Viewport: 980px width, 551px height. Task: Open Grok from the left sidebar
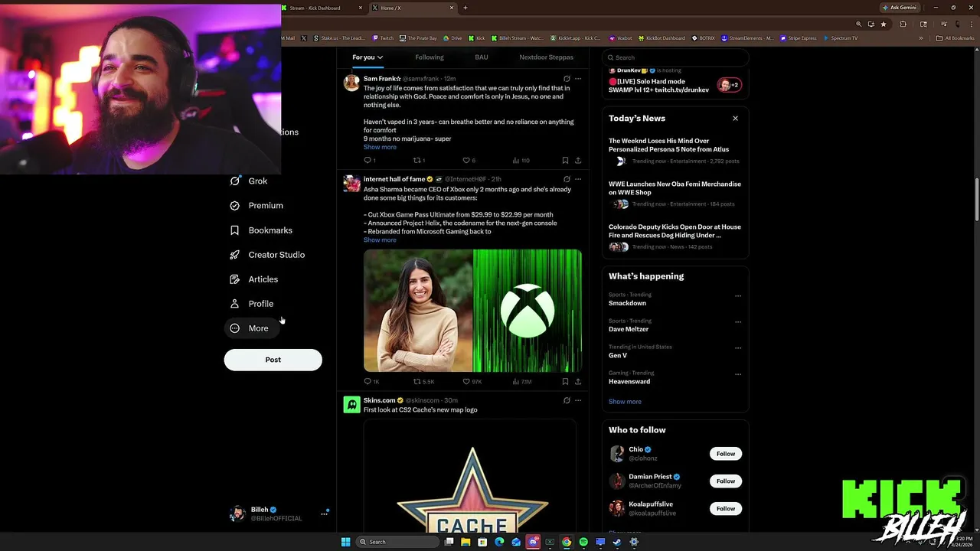point(249,181)
